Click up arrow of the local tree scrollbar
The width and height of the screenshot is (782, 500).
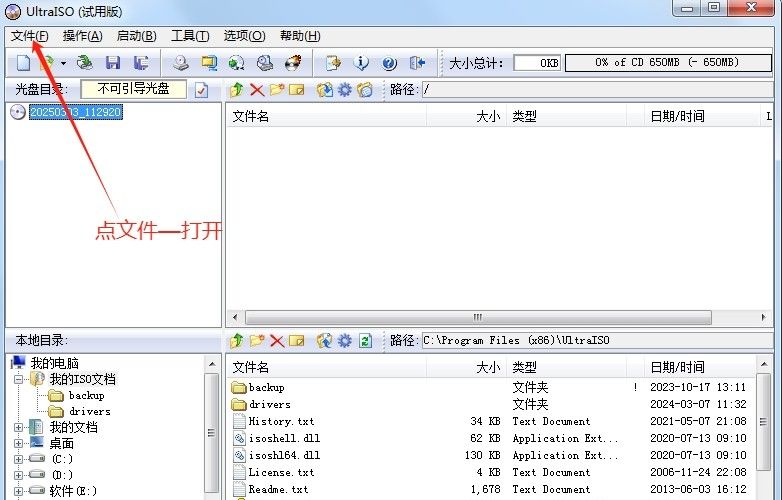[212, 364]
